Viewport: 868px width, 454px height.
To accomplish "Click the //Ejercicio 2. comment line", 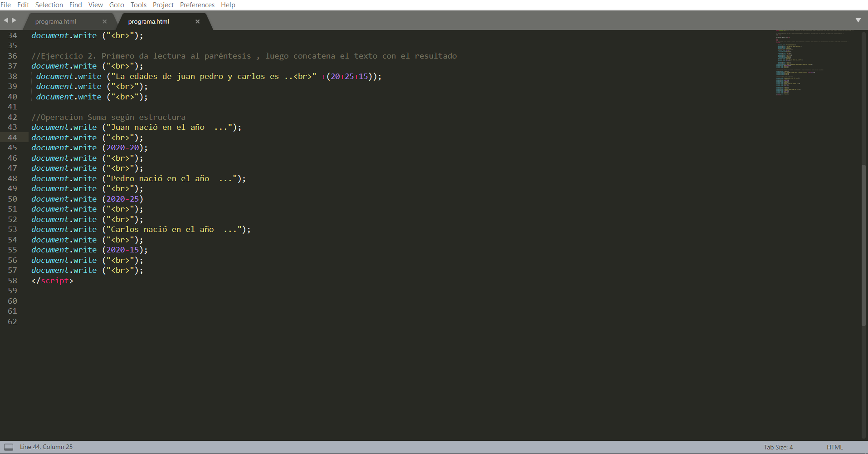I will 244,56.
